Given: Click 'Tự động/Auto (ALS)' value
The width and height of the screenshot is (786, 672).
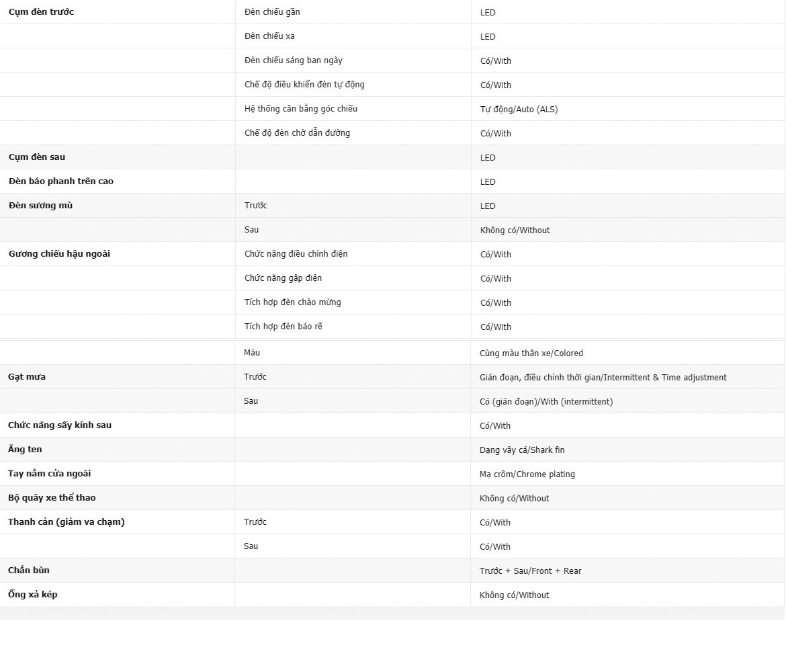Looking at the screenshot, I should tap(519, 109).
